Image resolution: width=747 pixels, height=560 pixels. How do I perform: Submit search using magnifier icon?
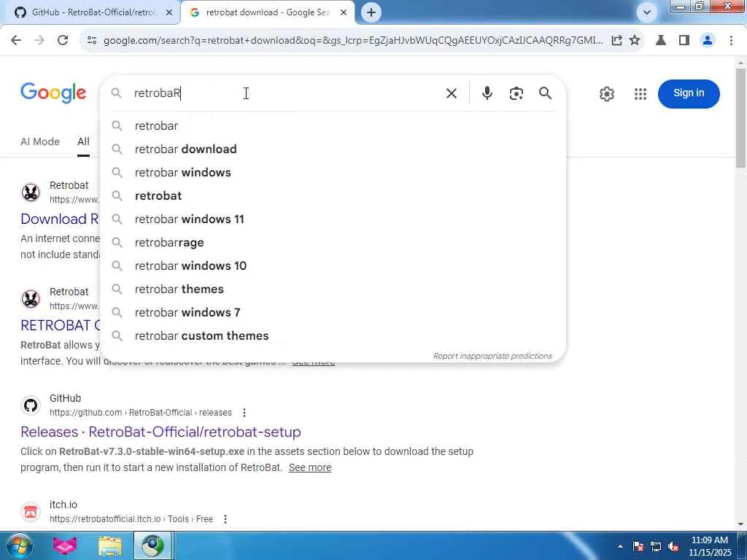[546, 93]
